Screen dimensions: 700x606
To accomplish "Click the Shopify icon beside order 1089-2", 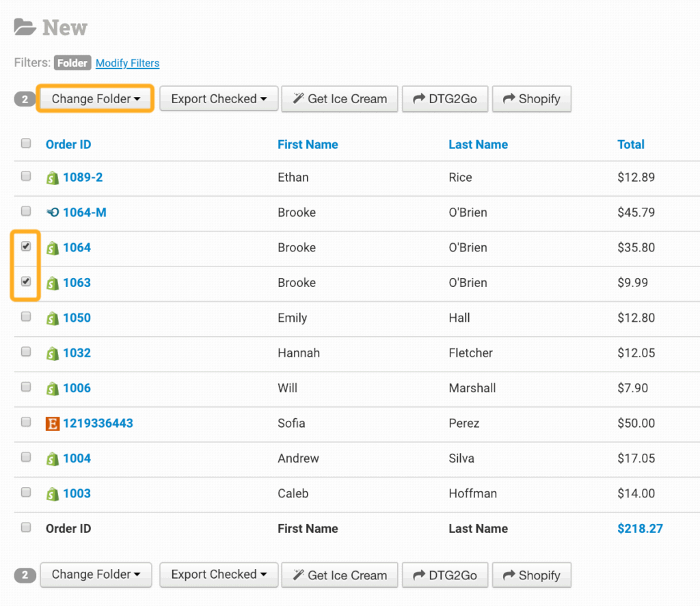I will tap(53, 178).
